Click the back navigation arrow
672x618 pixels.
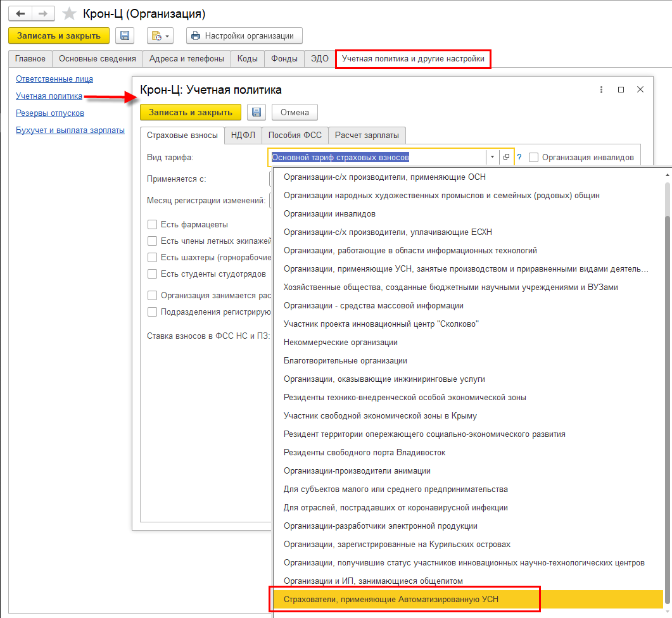tap(20, 14)
